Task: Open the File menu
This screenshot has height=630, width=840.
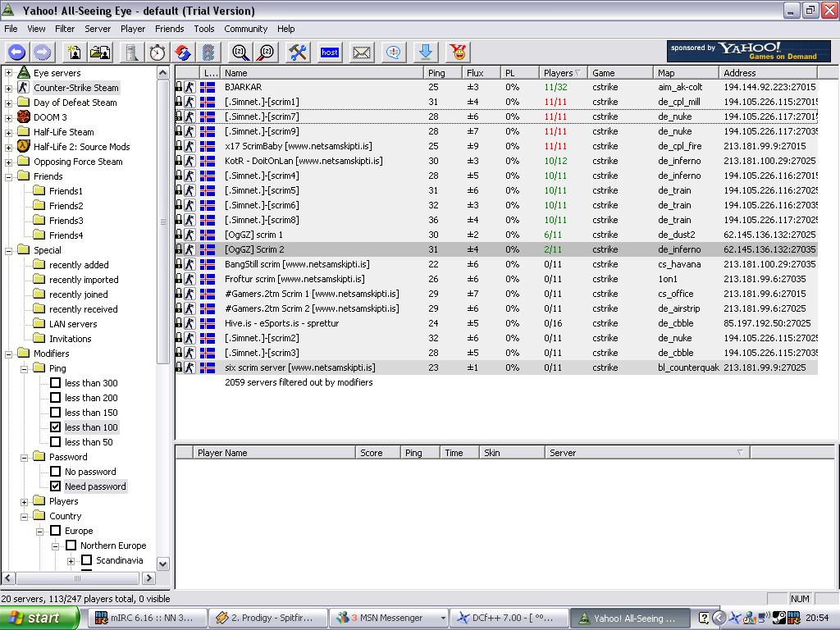Action: coord(11,29)
